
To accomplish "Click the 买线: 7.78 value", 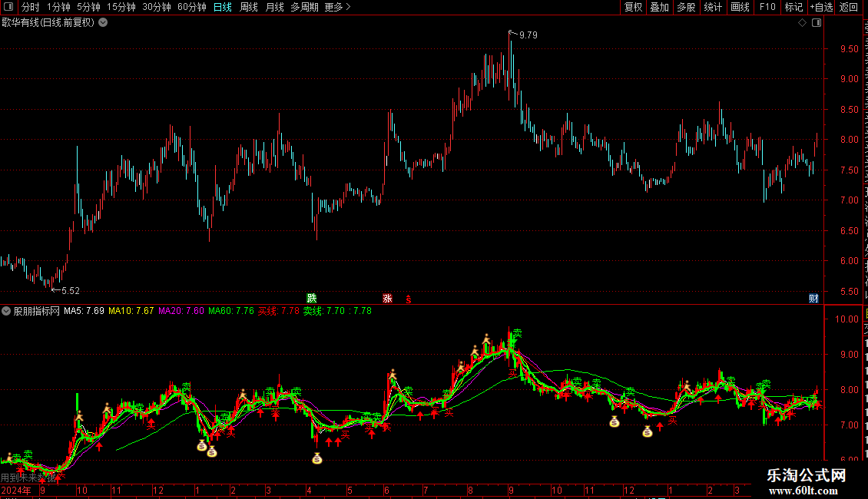I will [278, 311].
